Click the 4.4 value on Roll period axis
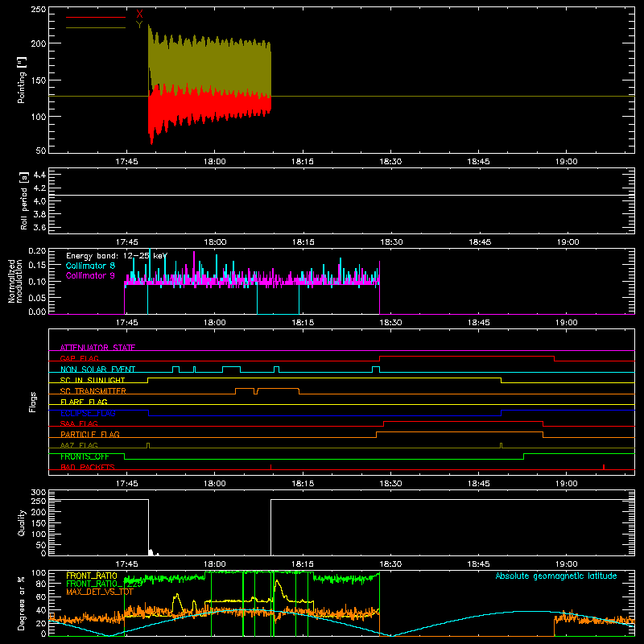This screenshot has width=644, height=644. click(39, 175)
